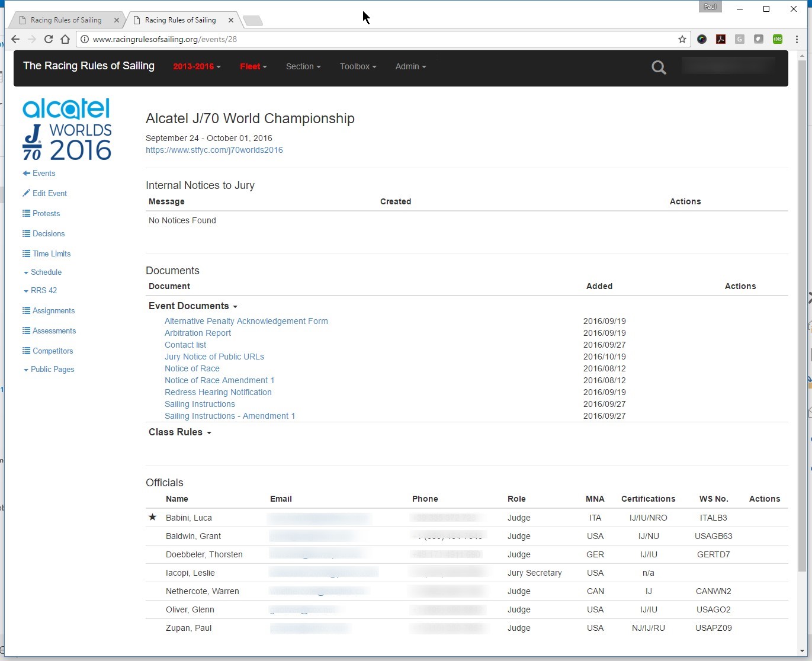812x661 pixels.
Task: Open Jury Notice of Public URLs
Action: point(214,357)
